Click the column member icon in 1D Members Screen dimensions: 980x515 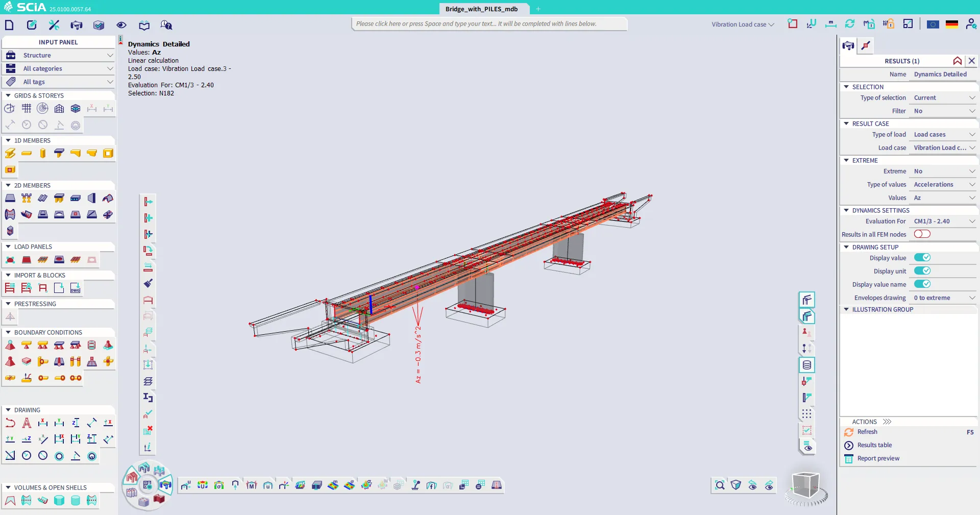pyautogui.click(x=43, y=153)
